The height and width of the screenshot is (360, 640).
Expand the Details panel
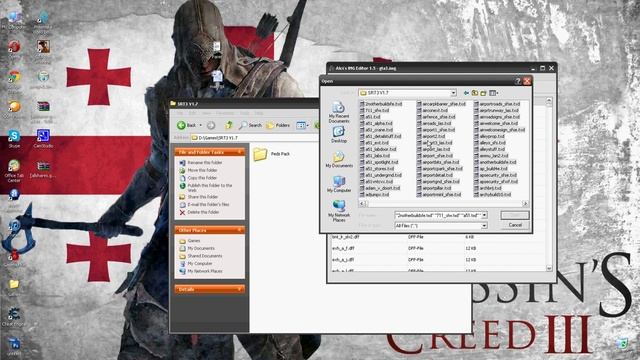tap(240, 289)
